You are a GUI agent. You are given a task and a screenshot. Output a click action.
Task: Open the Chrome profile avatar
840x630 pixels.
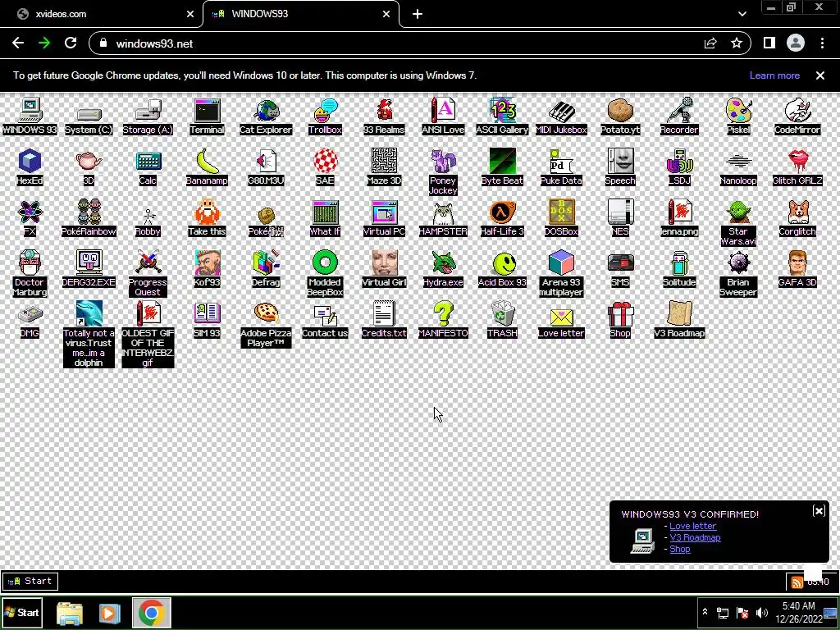tap(796, 43)
